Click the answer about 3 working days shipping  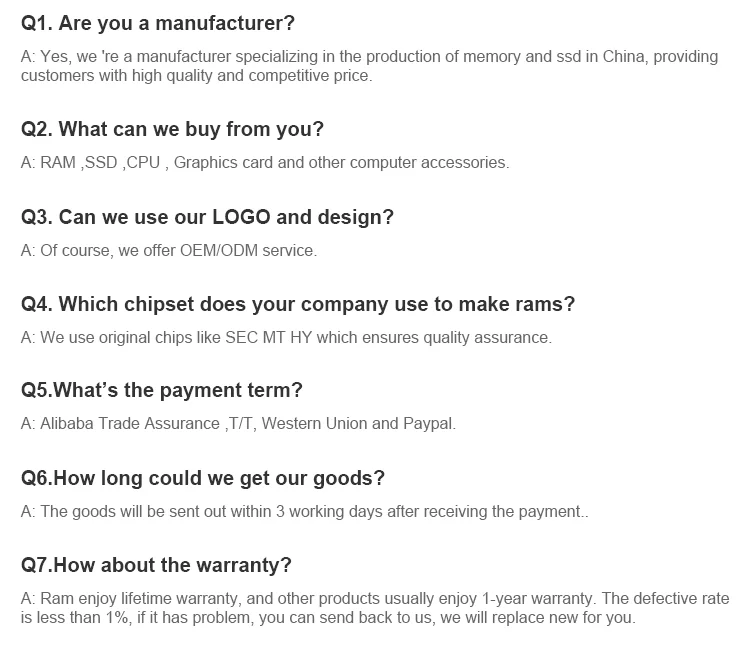(x=304, y=511)
